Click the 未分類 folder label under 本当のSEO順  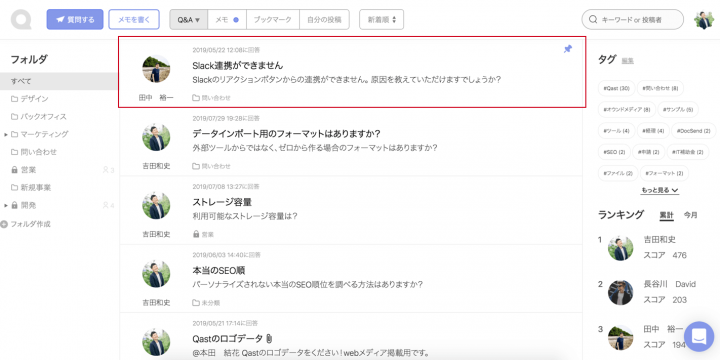tap(206, 303)
